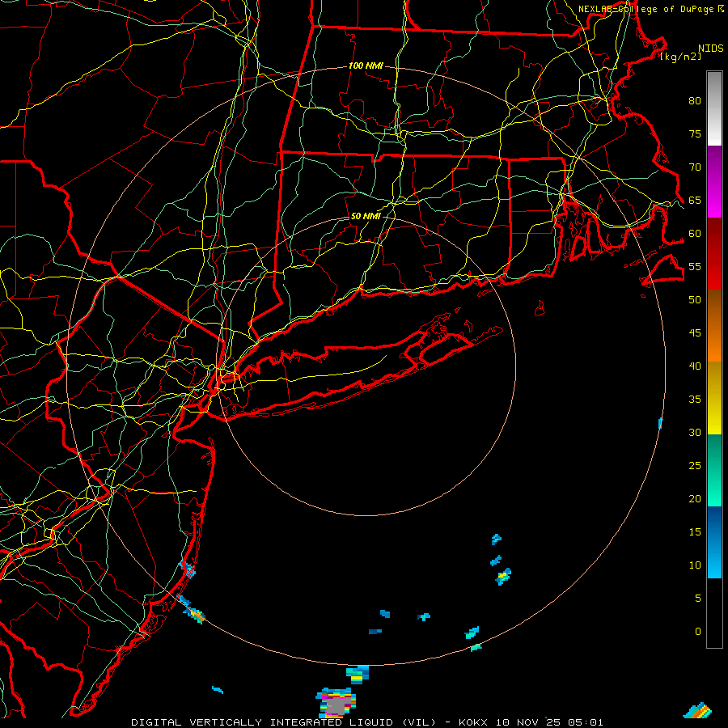Screen dimensions: 728x728
Task: Click the NIDS product label
Action: tap(710, 49)
